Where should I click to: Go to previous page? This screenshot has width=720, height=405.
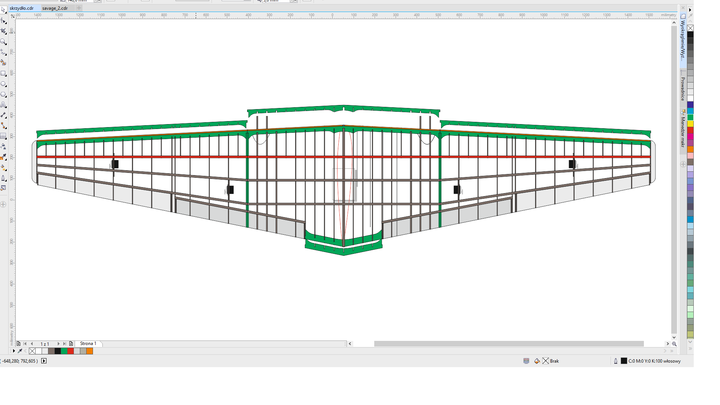pyautogui.click(x=32, y=343)
